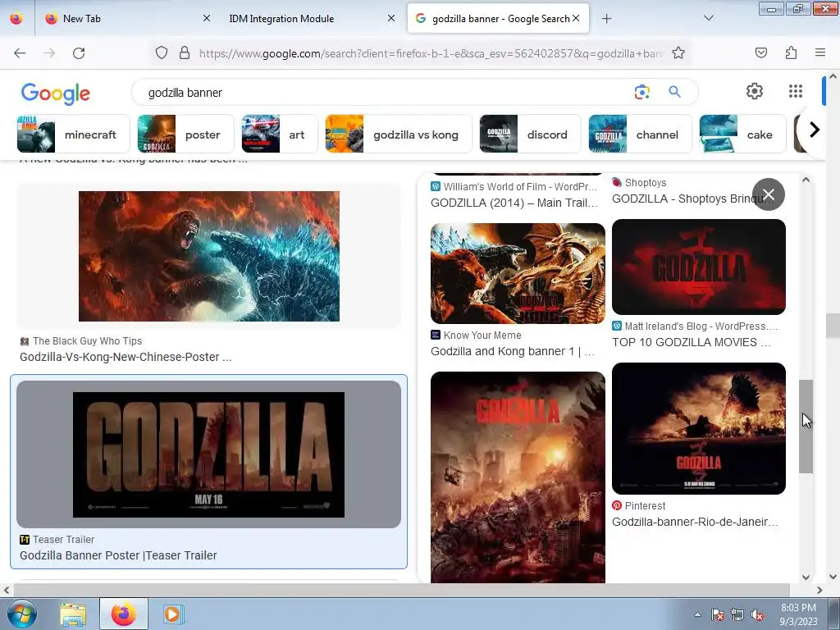
Task: Open Google apps grid
Action: tap(796, 91)
